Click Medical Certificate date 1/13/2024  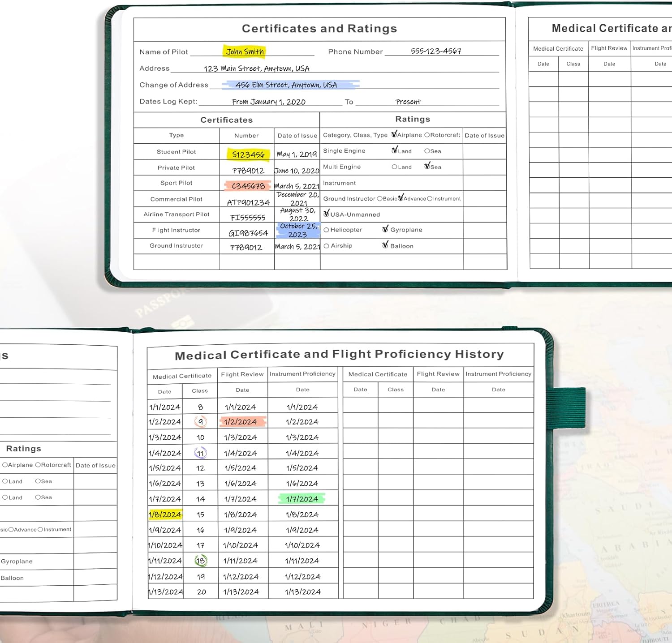pos(165,592)
